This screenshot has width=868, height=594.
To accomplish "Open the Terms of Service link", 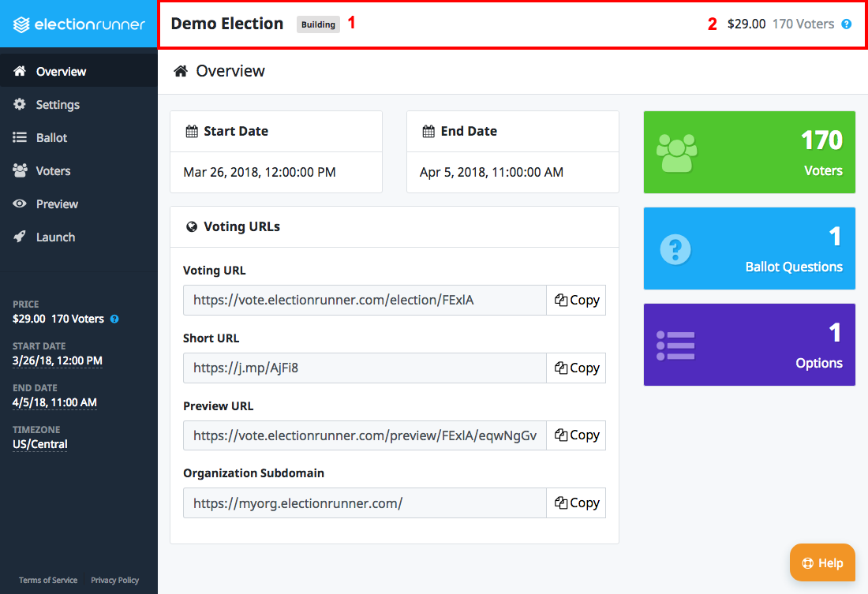I will [47, 580].
